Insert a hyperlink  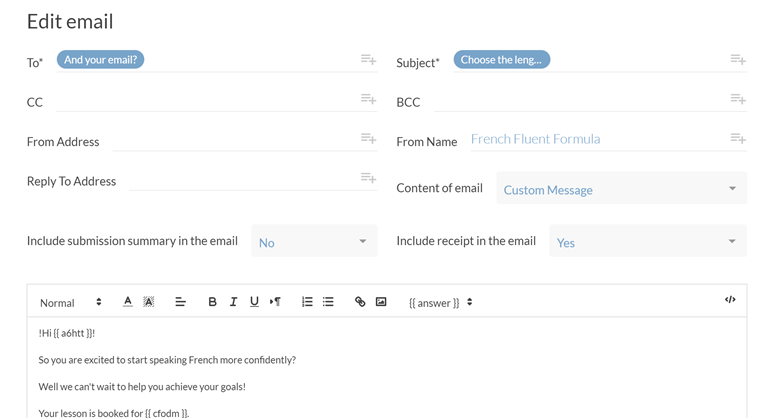[360, 302]
